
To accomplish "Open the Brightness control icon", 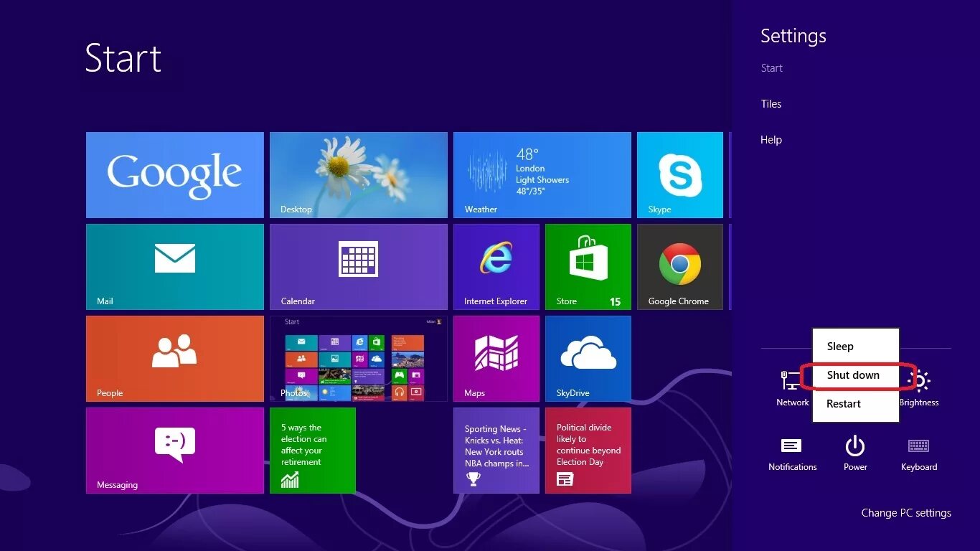I will pyautogui.click(x=920, y=388).
